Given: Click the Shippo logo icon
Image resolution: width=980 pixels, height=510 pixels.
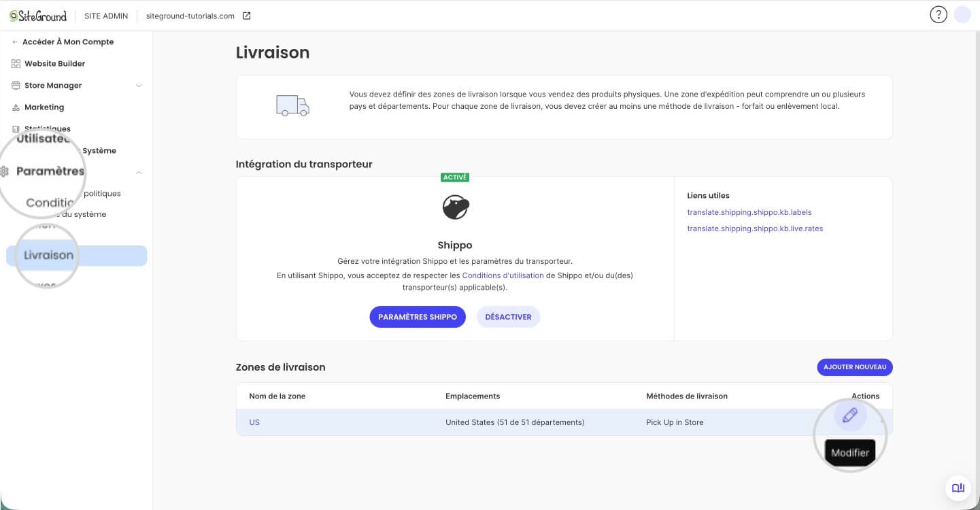Looking at the screenshot, I should pyautogui.click(x=456, y=207).
